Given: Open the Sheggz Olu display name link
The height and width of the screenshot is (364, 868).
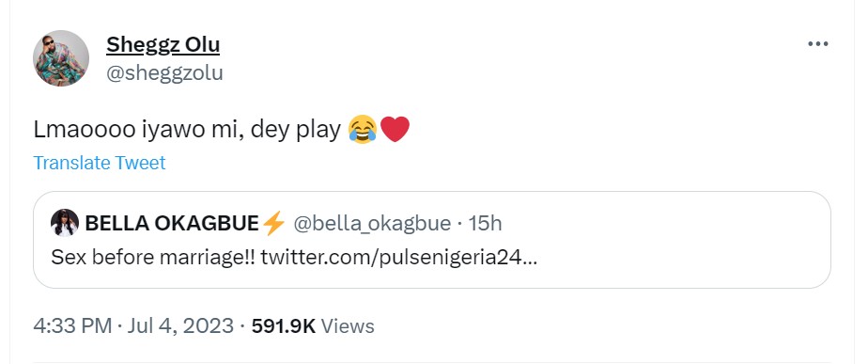Looking at the screenshot, I should (163, 44).
